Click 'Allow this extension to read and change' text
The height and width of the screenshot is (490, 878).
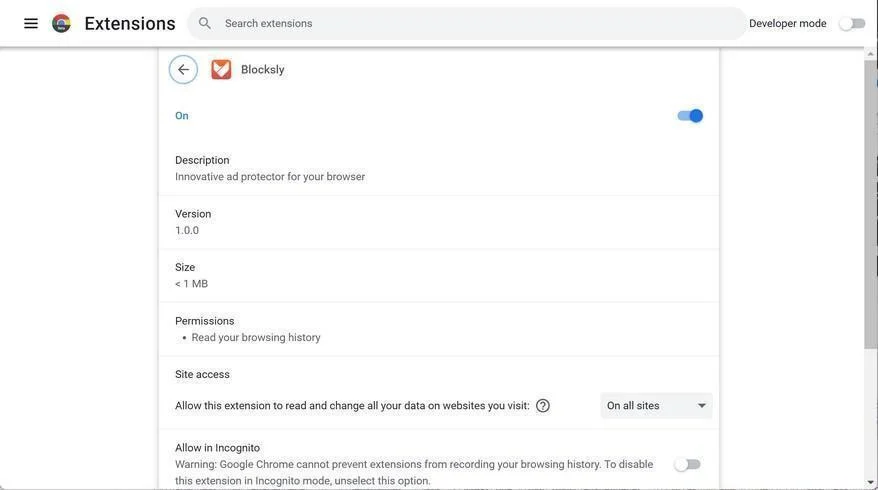pyautogui.click(x=352, y=405)
